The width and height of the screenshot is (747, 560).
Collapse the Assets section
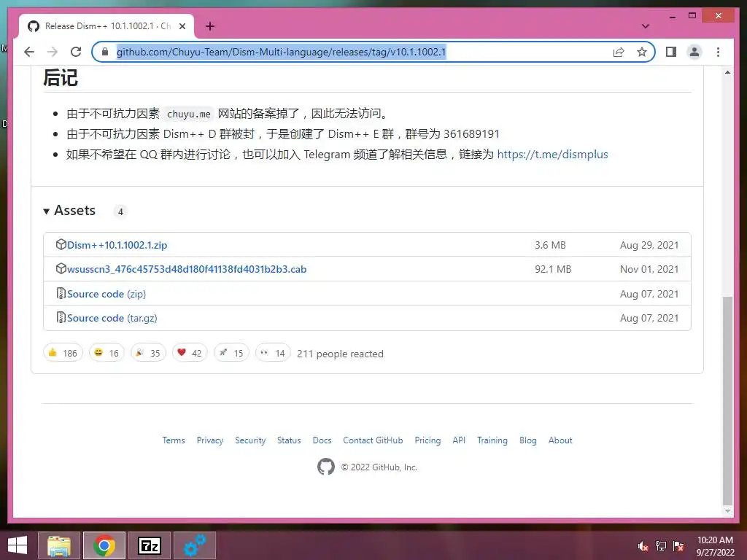(69, 211)
